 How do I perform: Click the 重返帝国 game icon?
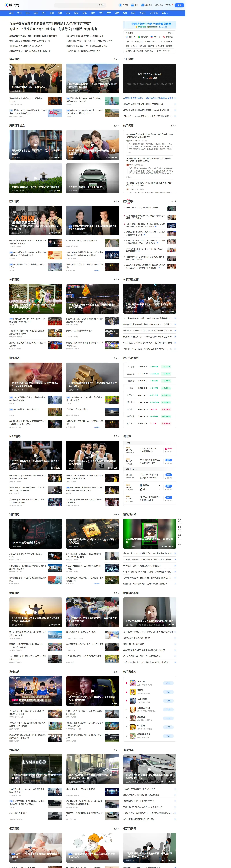133,718
